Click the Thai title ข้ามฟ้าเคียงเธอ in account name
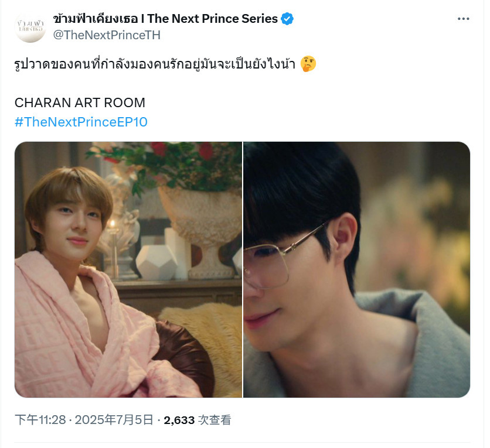This screenshot has height=448, width=490. point(96,19)
